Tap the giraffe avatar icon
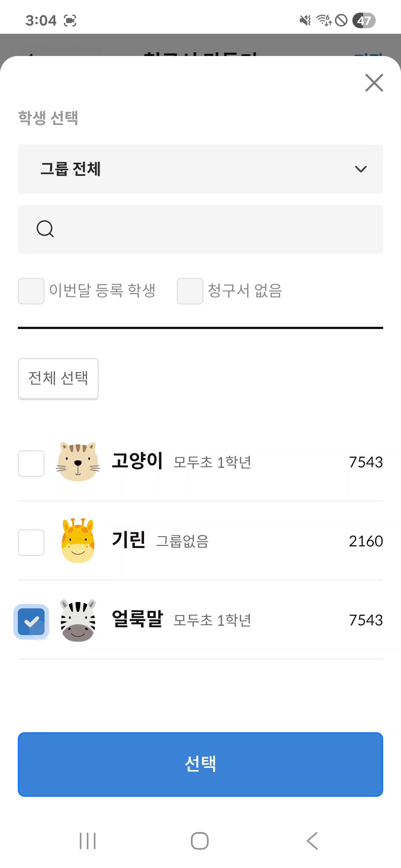Viewport: 401px width, 868px height. [x=78, y=541]
